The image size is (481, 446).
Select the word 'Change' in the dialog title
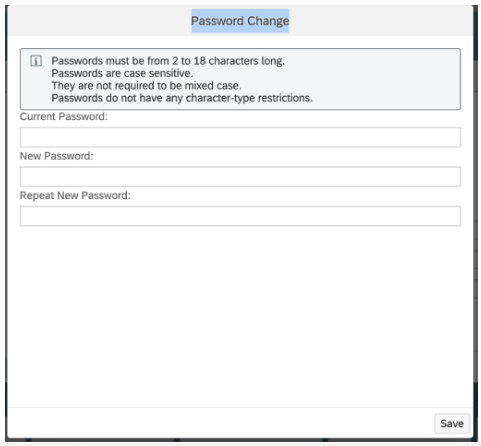pos(268,21)
